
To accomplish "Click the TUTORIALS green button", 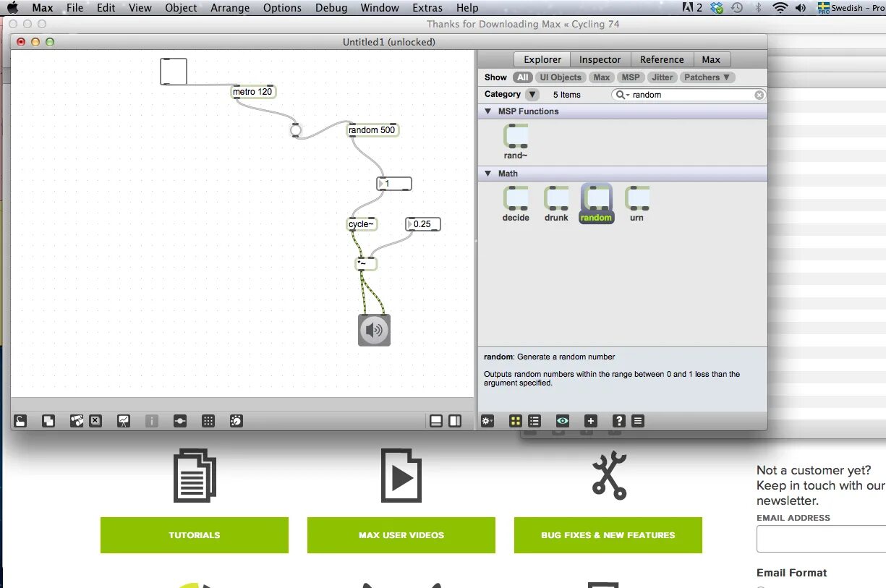I will pyautogui.click(x=195, y=535).
